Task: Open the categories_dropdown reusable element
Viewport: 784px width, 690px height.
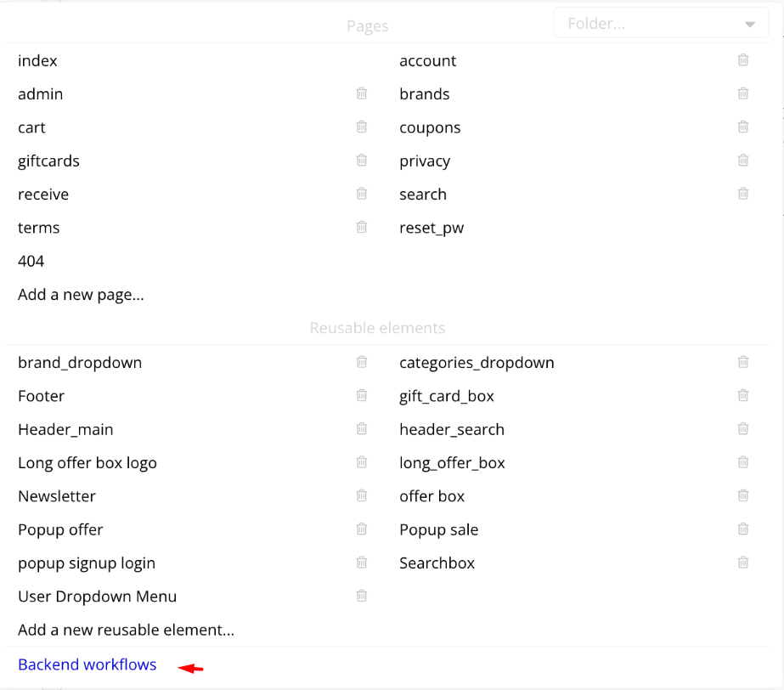Action: click(477, 363)
